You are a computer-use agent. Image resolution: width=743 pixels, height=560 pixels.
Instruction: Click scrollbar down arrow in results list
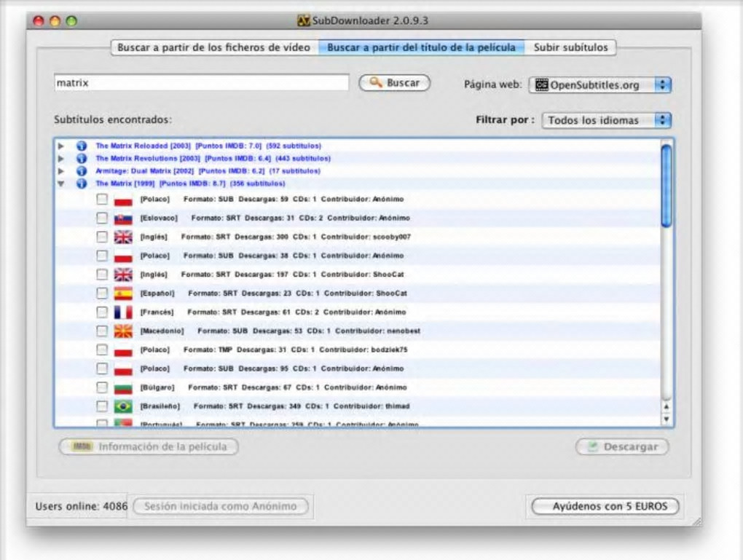pos(667,419)
